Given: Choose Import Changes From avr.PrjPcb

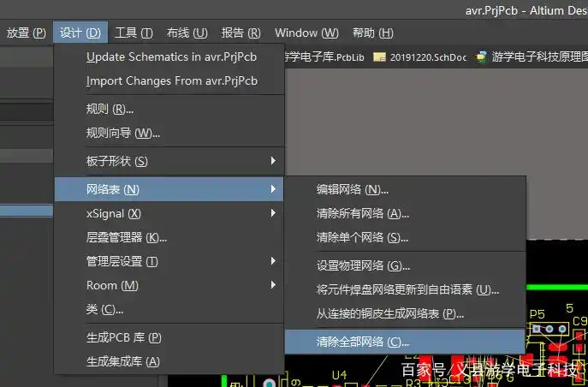Looking at the screenshot, I should click(171, 81).
